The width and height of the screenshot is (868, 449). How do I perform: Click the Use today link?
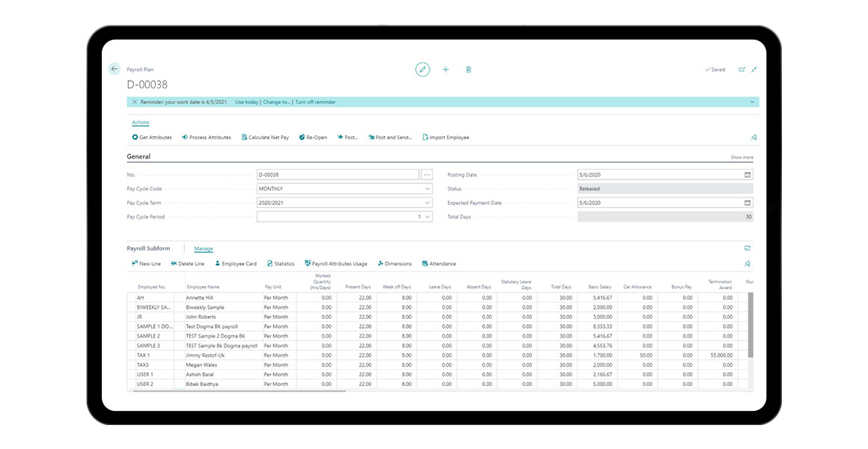pyautogui.click(x=246, y=102)
